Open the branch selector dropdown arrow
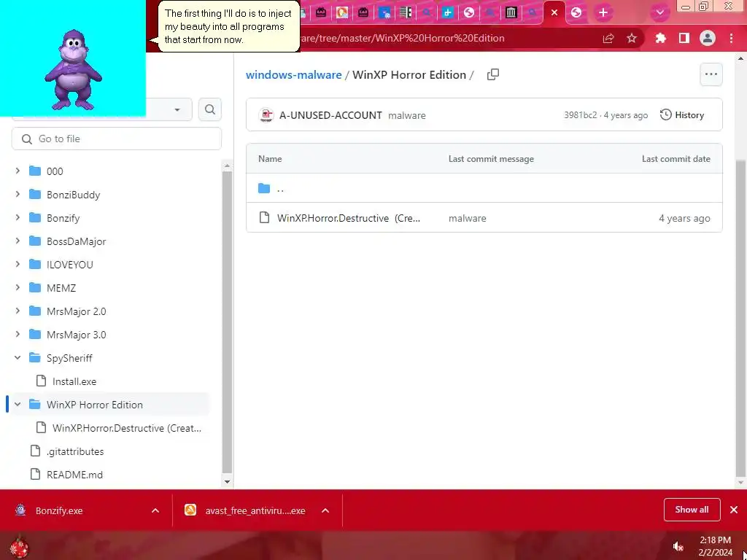 click(177, 109)
